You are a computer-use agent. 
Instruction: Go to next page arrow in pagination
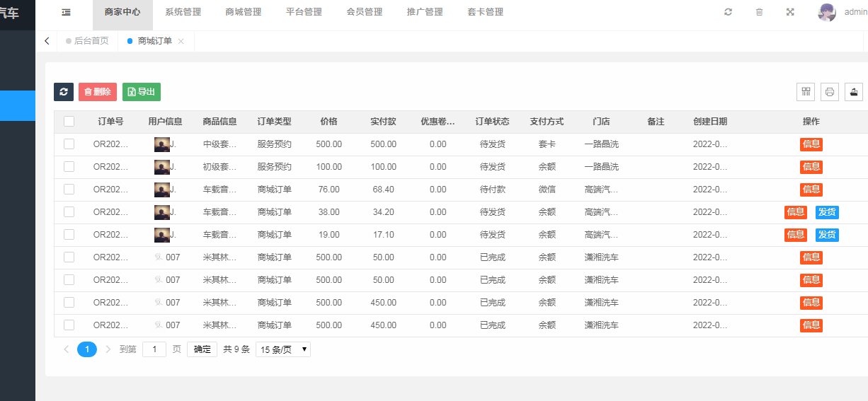tap(108, 349)
